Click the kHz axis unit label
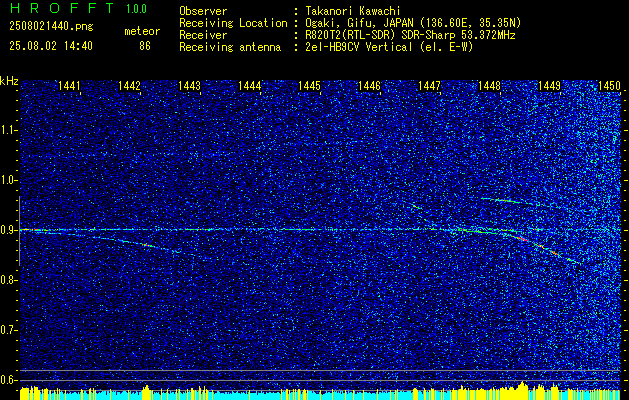The width and height of the screenshot is (629, 400). pos(9,81)
